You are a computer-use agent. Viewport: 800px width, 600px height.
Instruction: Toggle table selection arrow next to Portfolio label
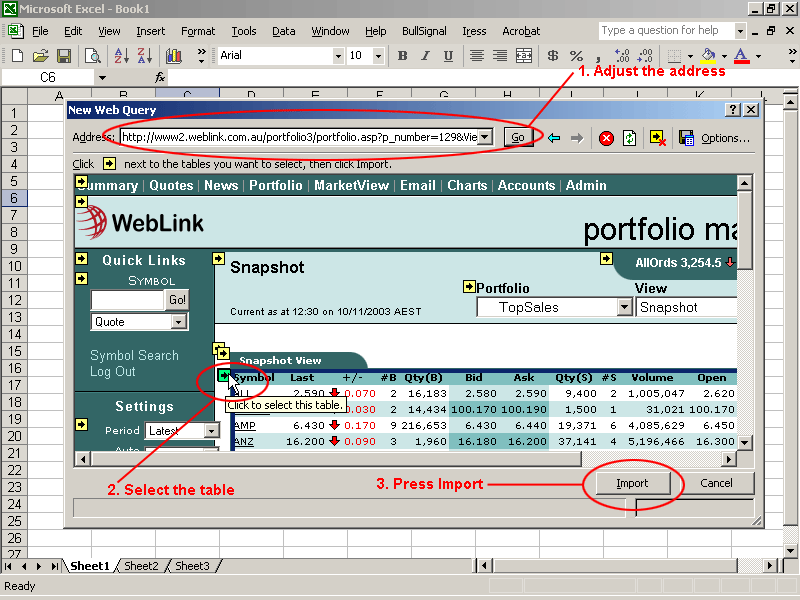(x=469, y=287)
